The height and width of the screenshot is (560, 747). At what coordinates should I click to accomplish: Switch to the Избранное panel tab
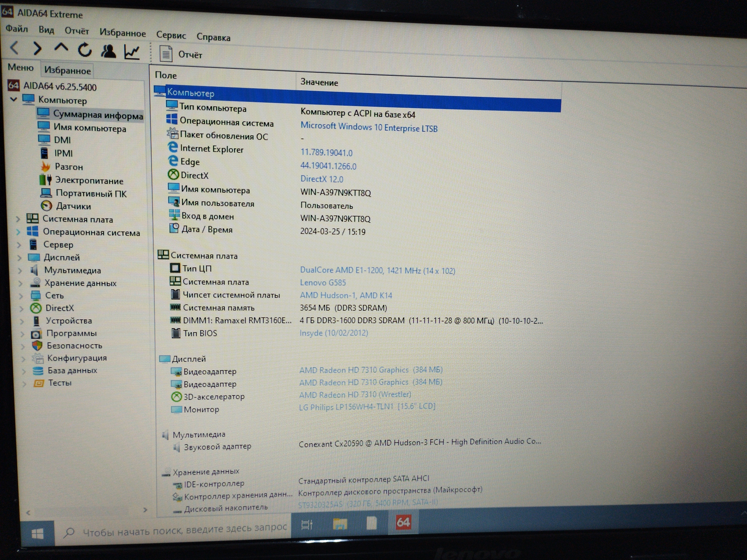pos(67,70)
